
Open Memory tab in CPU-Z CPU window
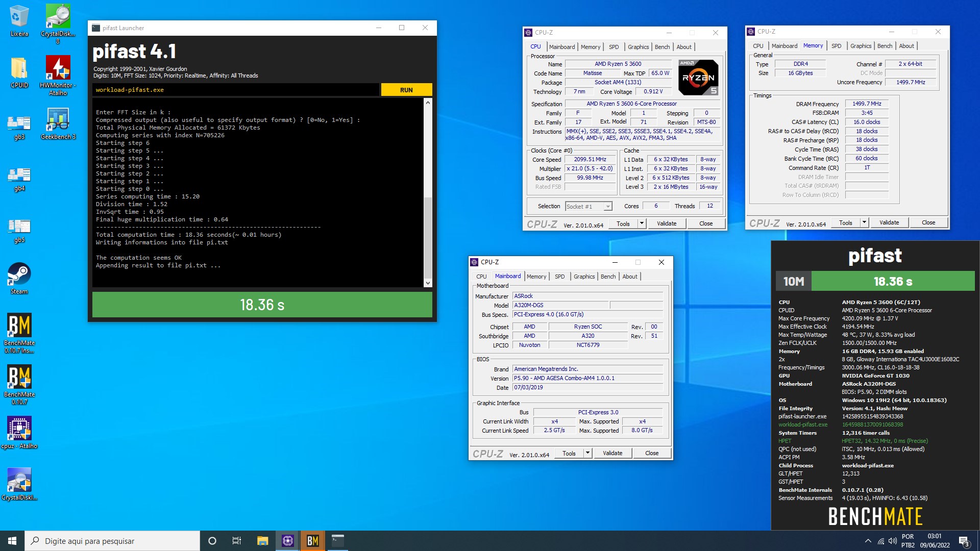click(591, 47)
